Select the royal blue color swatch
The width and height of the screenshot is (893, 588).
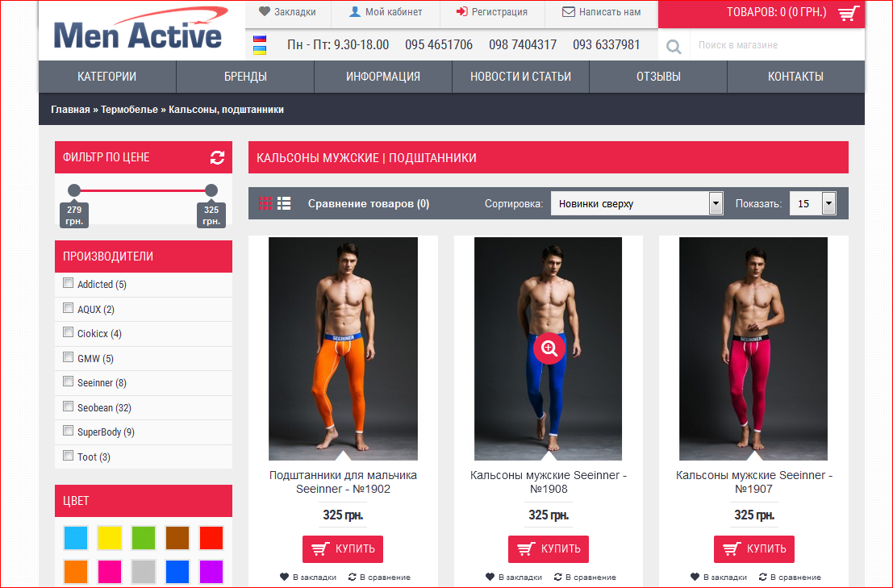click(177, 572)
